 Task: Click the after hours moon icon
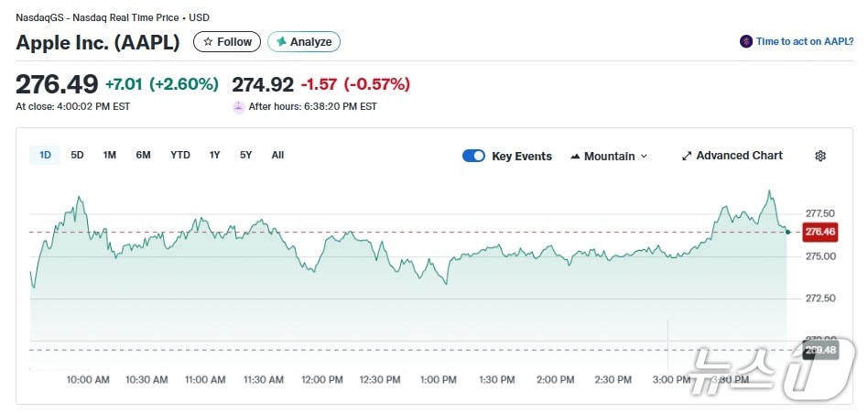point(239,106)
